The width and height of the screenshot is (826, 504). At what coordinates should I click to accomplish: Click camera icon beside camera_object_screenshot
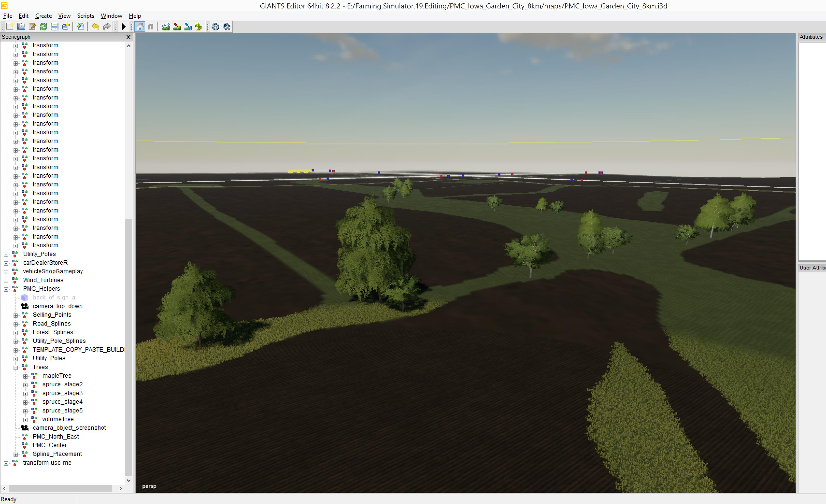pyautogui.click(x=25, y=428)
